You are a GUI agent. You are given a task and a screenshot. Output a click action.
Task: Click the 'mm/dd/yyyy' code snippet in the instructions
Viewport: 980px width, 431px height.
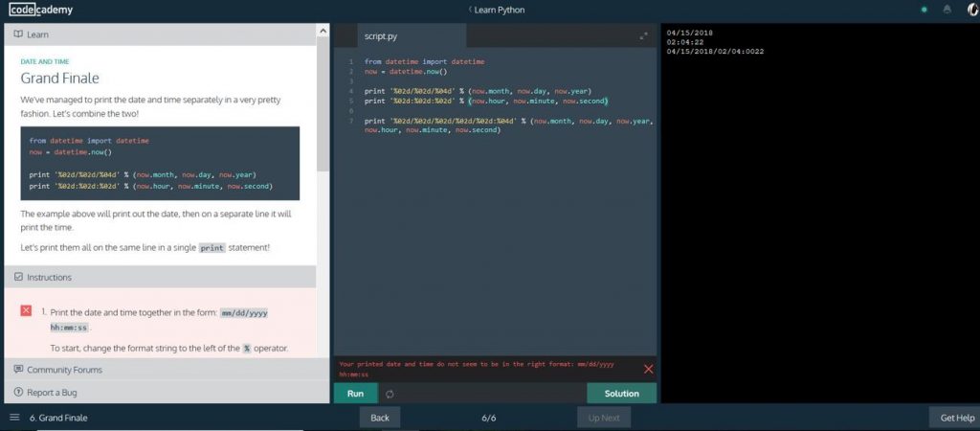[x=244, y=313]
